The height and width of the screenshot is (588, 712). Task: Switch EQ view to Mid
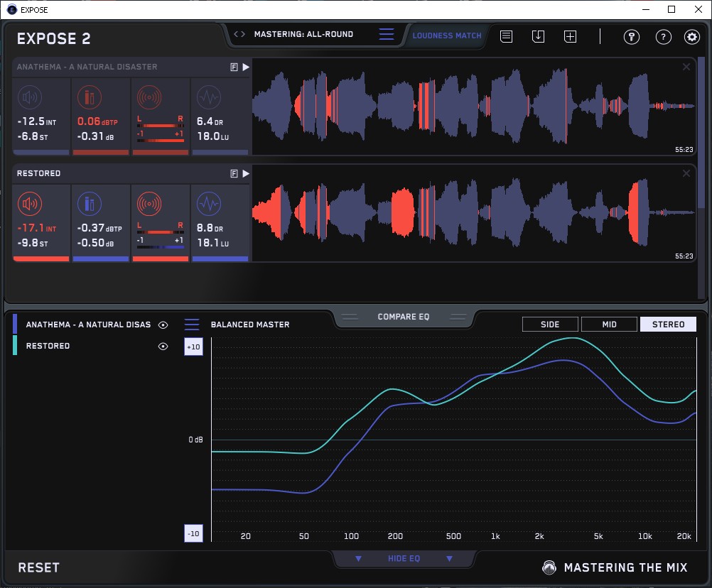coord(609,325)
